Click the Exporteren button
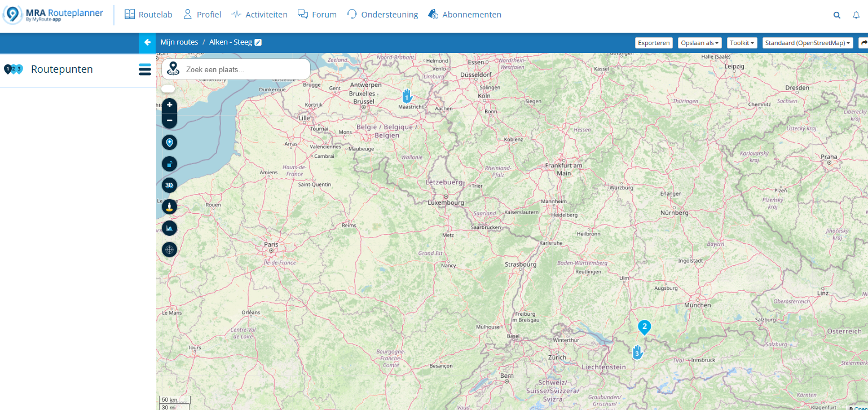The width and height of the screenshot is (868, 410). click(x=654, y=43)
